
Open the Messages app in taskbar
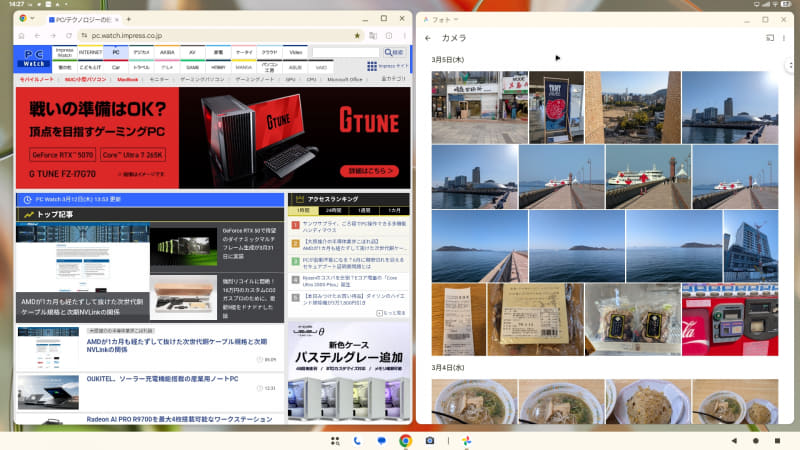[x=381, y=441]
